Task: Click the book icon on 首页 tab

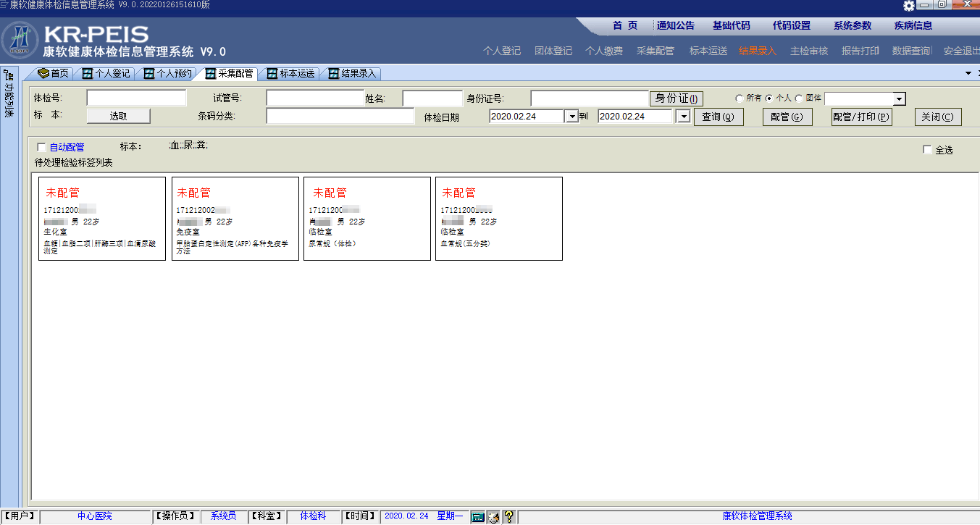Action: pyautogui.click(x=43, y=73)
